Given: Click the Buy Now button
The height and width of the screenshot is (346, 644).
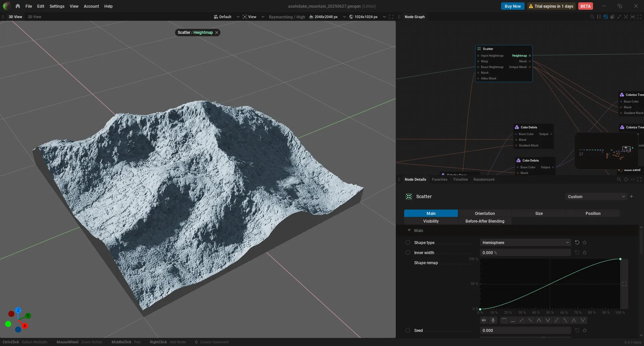Looking at the screenshot, I should 513,6.
